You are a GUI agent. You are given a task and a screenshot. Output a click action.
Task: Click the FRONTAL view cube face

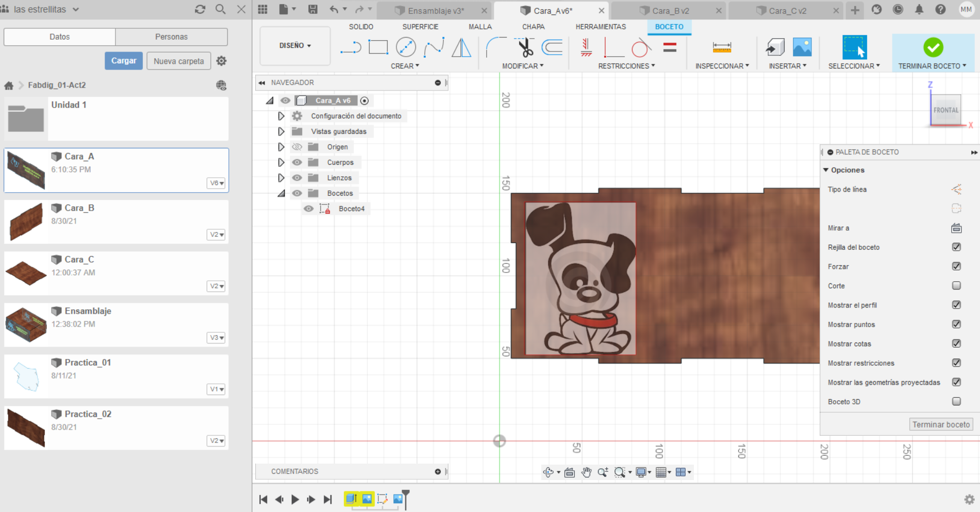tap(945, 110)
